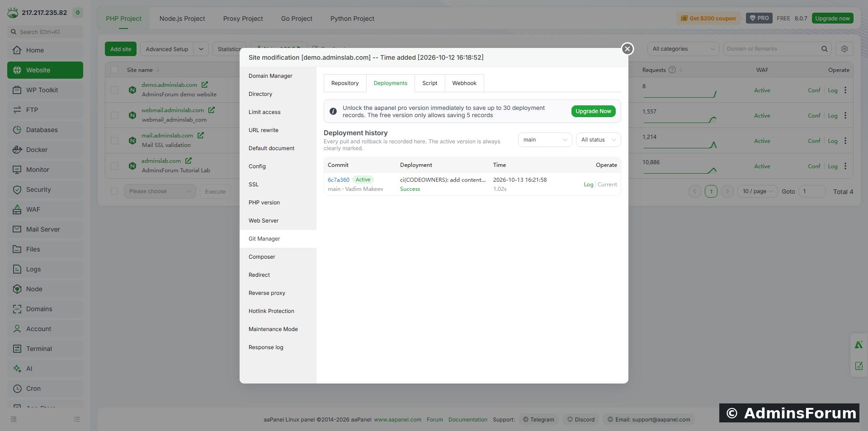The width and height of the screenshot is (868, 431).
Task: Switch to the Script tab
Action: (x=429, y=83)
